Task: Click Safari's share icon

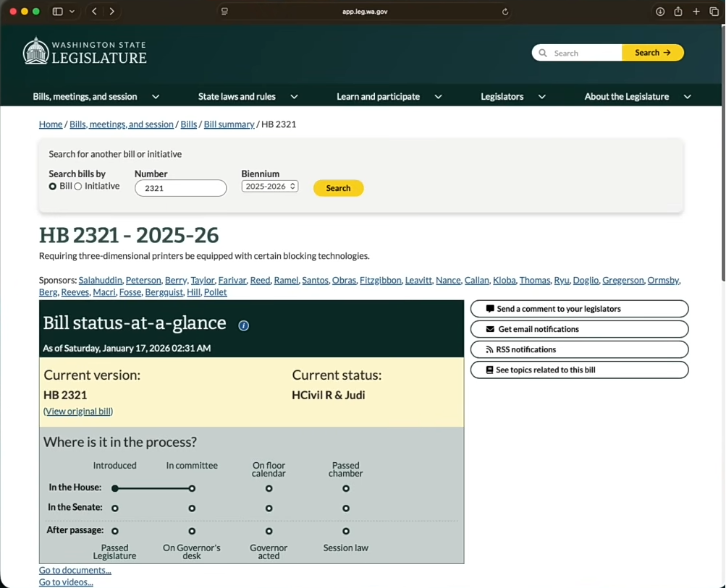Action: [x=678, y=12]
